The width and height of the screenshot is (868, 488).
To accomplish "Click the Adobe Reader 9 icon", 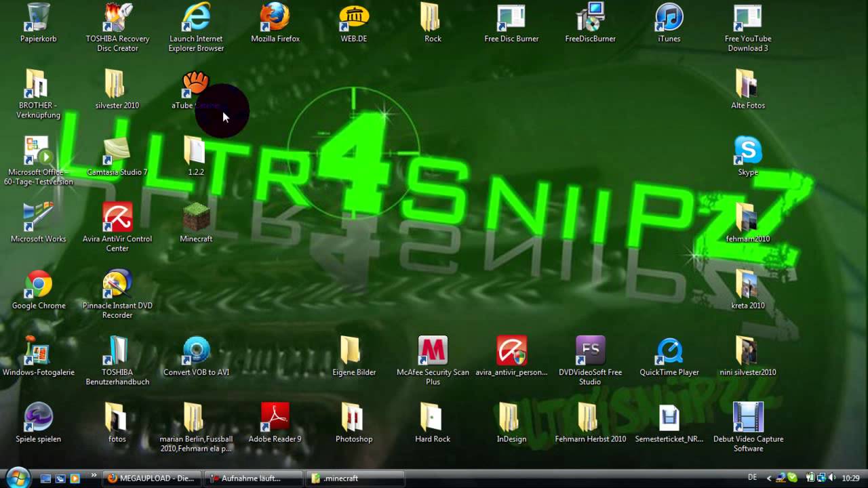I will [x=275, y=418].
